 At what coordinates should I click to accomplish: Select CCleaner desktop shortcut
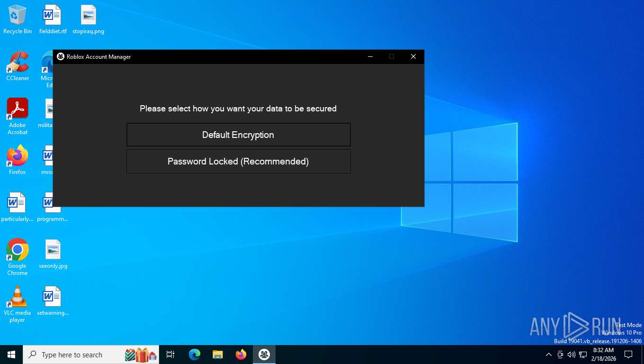pyautogui.click(x=18, y=66)
